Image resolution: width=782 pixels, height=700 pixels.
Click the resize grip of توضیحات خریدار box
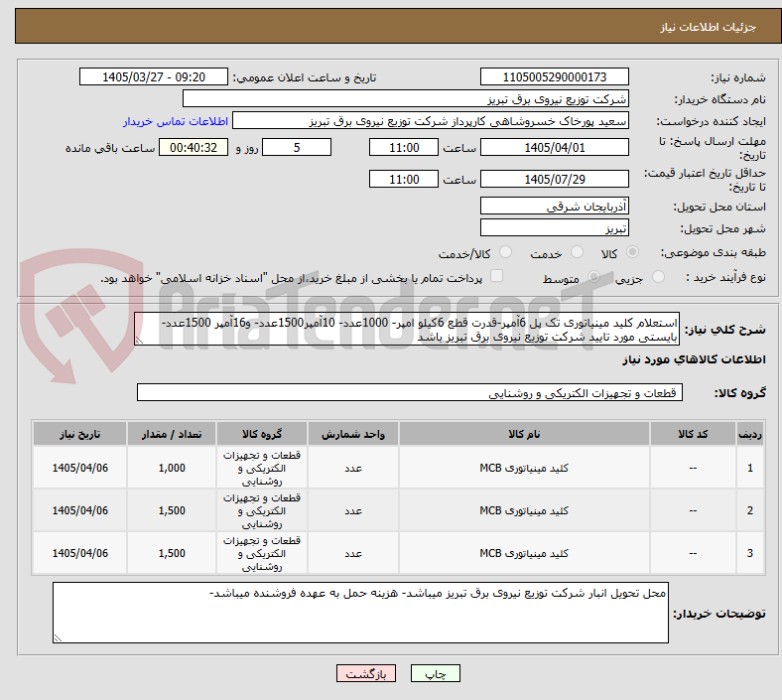coord(58,637)
